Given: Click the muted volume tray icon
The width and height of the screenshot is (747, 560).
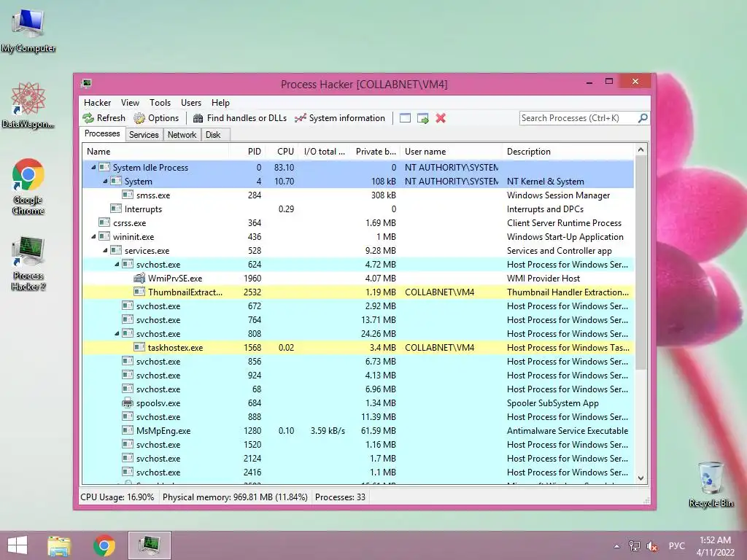Looking at the screenshot, I should (651, 545).
